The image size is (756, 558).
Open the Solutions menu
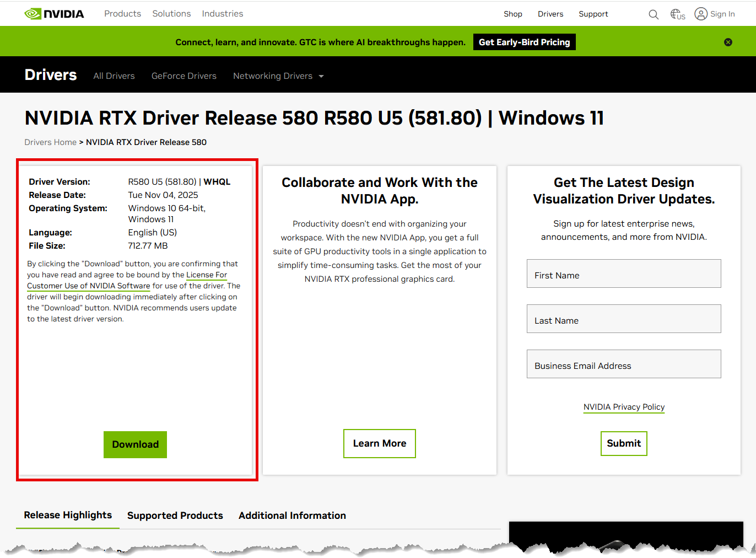click(171, 14)
